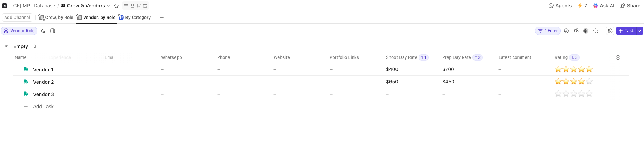Image resolution: width=644 pixels, height=150 pixels.
Task: Open view settings gear icon
Action: coord(610,31)
